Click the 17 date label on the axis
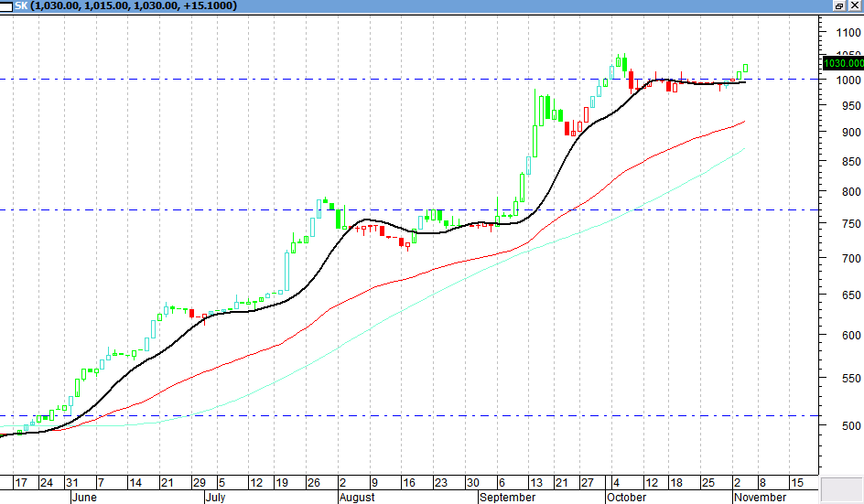This screenshot has height=504, width=864. tap(21, 483)
